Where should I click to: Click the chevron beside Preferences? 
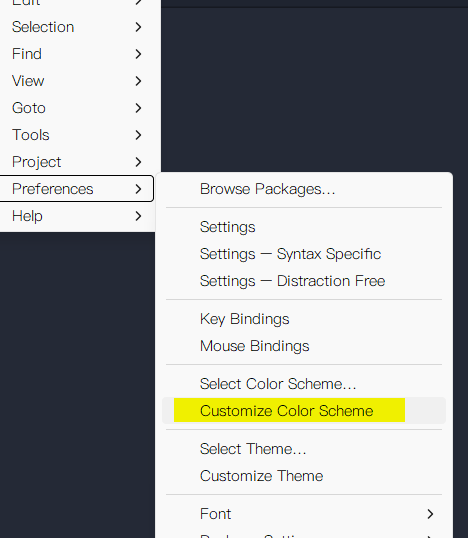point(138,189)
